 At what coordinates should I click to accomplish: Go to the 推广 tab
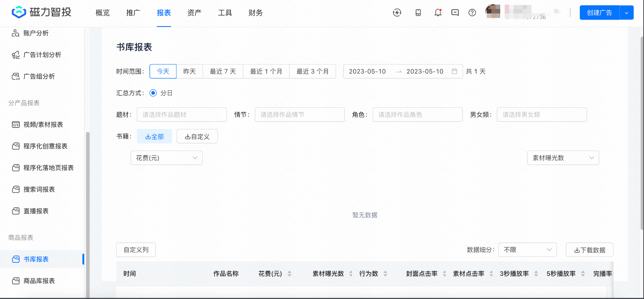coord(133,13)
